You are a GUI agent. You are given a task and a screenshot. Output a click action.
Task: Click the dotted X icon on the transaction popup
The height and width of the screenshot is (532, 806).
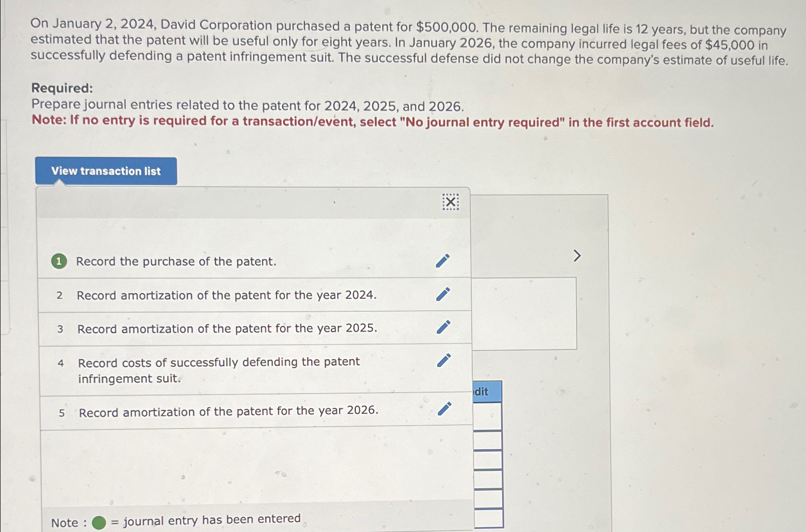pos(451,203)
